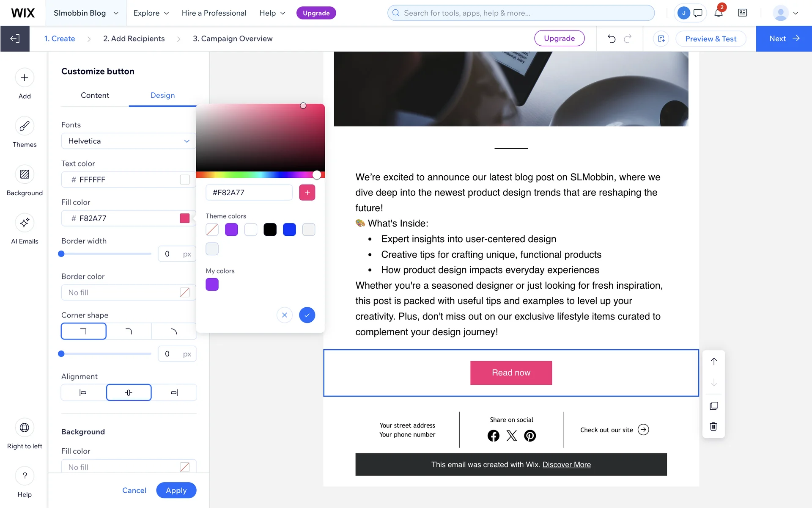The width and height of the screenshot is (812, 508).
Task: Click the Pinterest social icon
Action: (x=530, y=436)
